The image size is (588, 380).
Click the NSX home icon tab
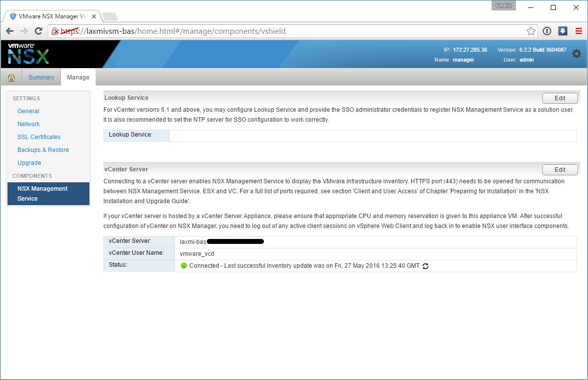pos(11,77)
